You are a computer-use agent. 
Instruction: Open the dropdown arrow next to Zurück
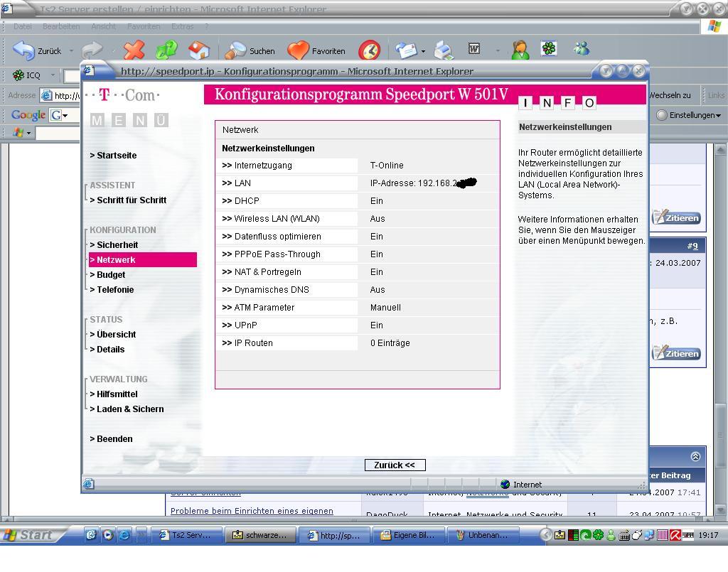coord(71,50)
